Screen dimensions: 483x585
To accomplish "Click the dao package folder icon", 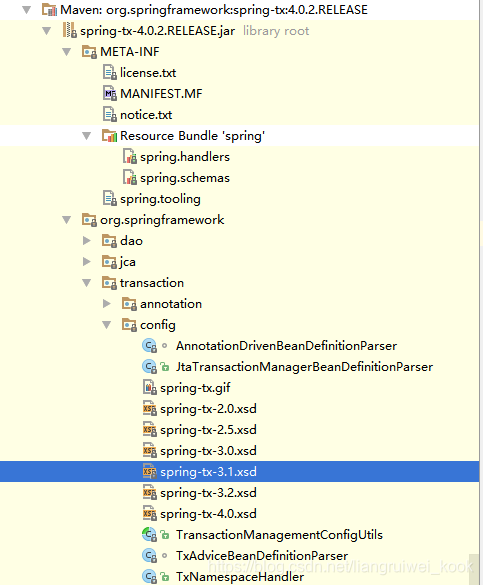I will pyautogui.click(x=110, y=241).
